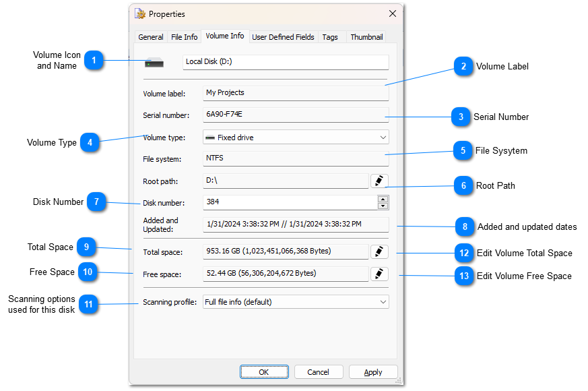Screen dimensions: 588x391
Task: Click into the Volume label field
Action: (295, 93)
